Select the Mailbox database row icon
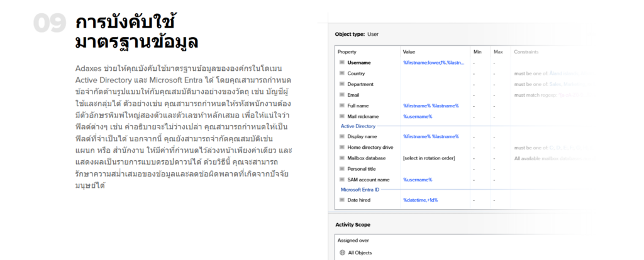 click(342, 158)
